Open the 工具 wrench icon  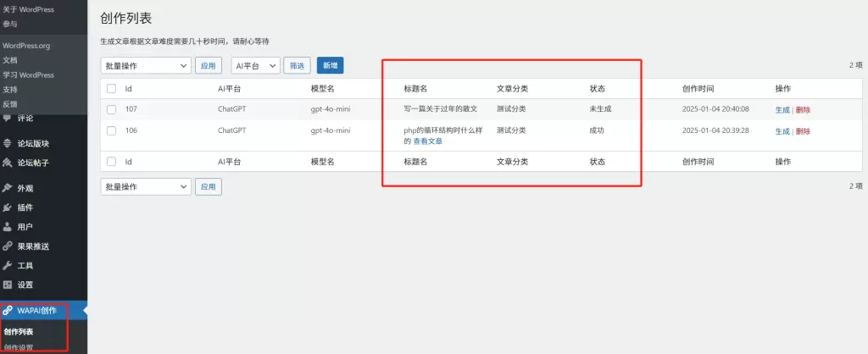(x=7, y=266)
